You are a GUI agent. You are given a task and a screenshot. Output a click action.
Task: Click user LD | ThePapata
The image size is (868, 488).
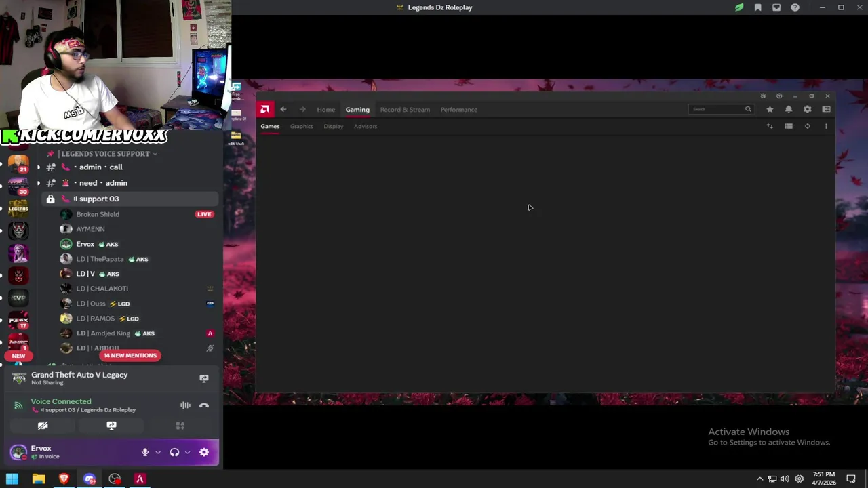(x=100, y=259)
